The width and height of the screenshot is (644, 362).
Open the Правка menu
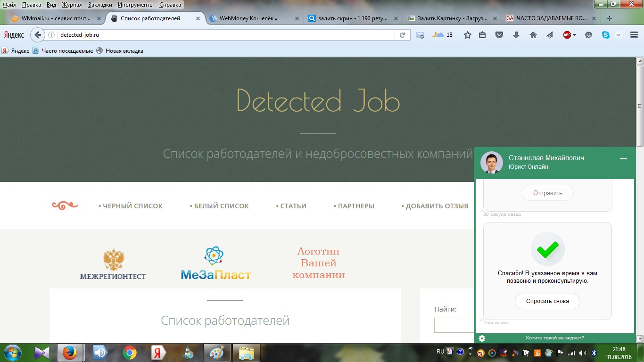point(32,5)
